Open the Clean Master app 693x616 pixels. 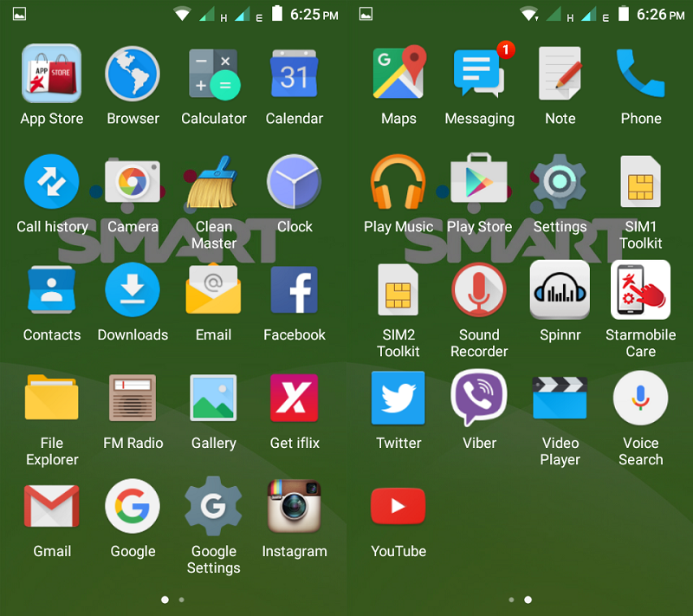[x=213, y=182]
